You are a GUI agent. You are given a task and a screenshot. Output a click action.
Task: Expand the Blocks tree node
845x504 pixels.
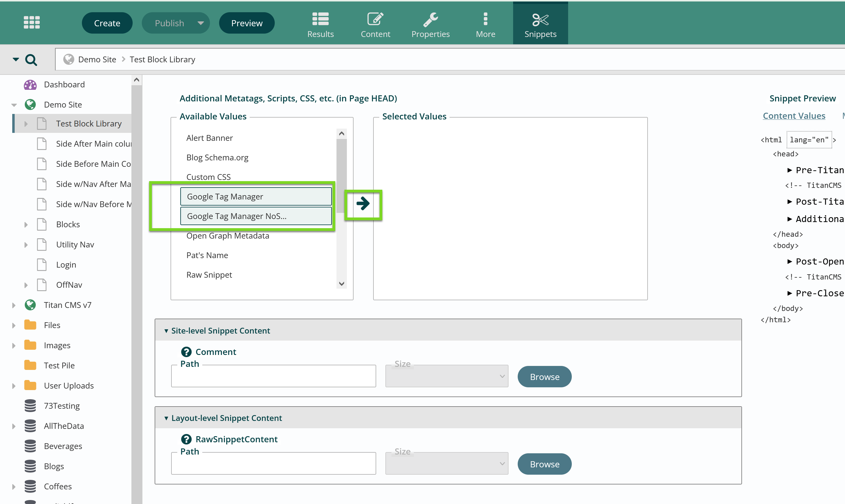pos(26,225)
